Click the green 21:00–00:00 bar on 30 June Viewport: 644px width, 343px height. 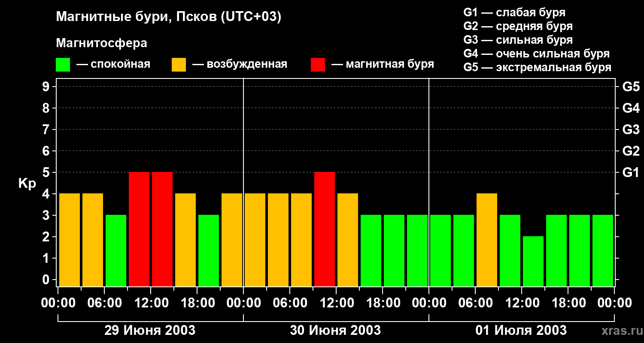pos(417,251)
